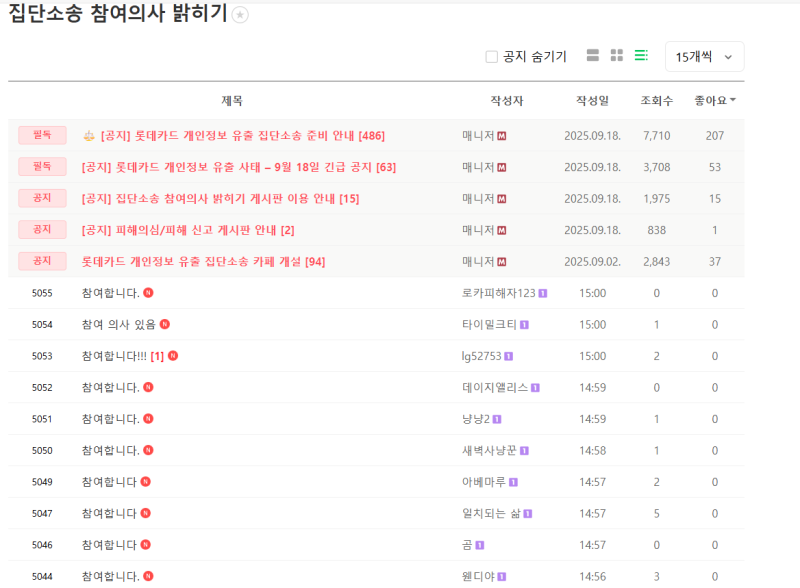
Task: Open post 5053 titled 참여합니다!!!
Action: pos(113,356)
